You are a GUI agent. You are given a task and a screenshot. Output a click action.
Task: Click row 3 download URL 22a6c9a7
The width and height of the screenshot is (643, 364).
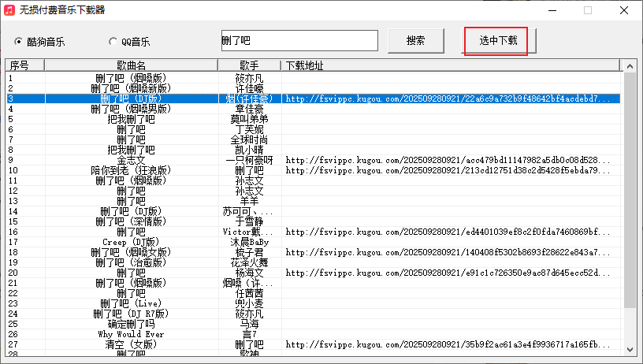[x=448, y=98]
